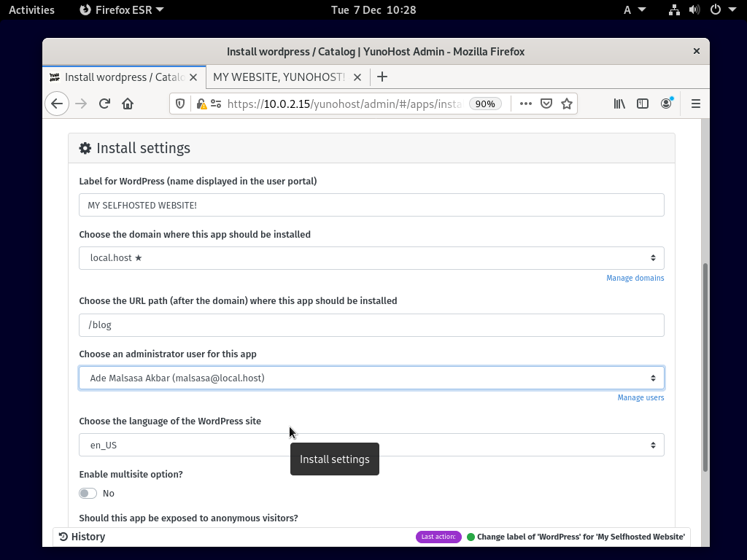Bookmark this page with the star
Image resolution: width=747 pixels, height=560 pixels.
tap(566, 104)
